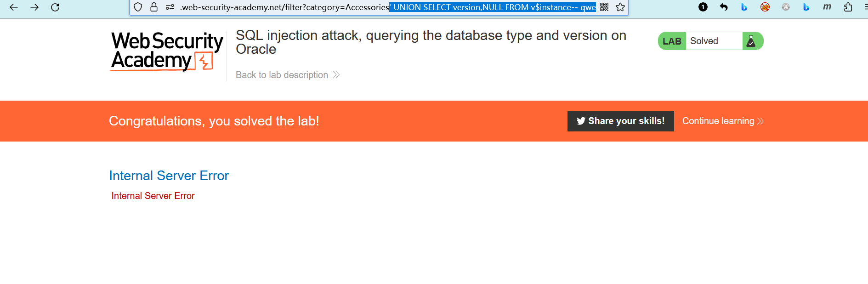Screen dimensions: 868x284
Task: Open the browser hamburger menu
Action: (865, 7)
